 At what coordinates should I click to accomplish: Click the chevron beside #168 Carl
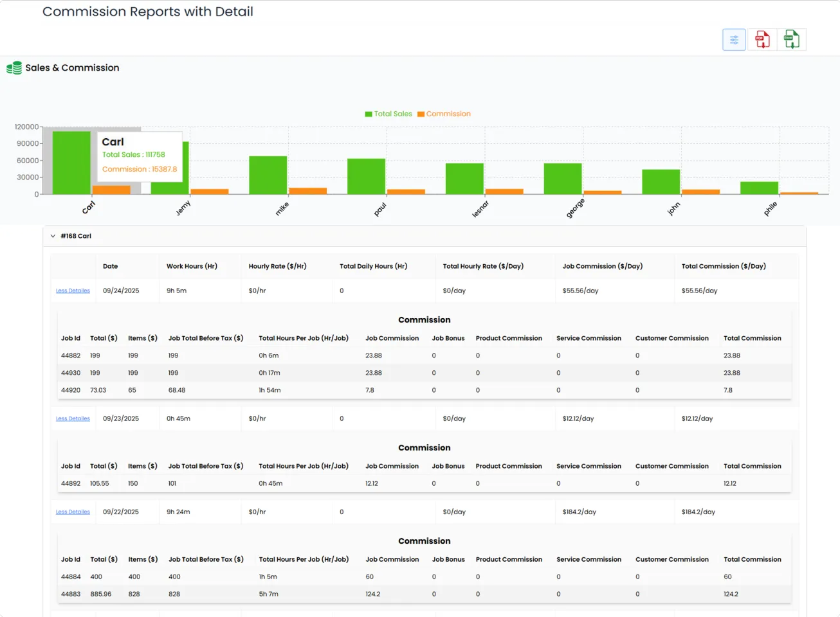coord(53,235)
